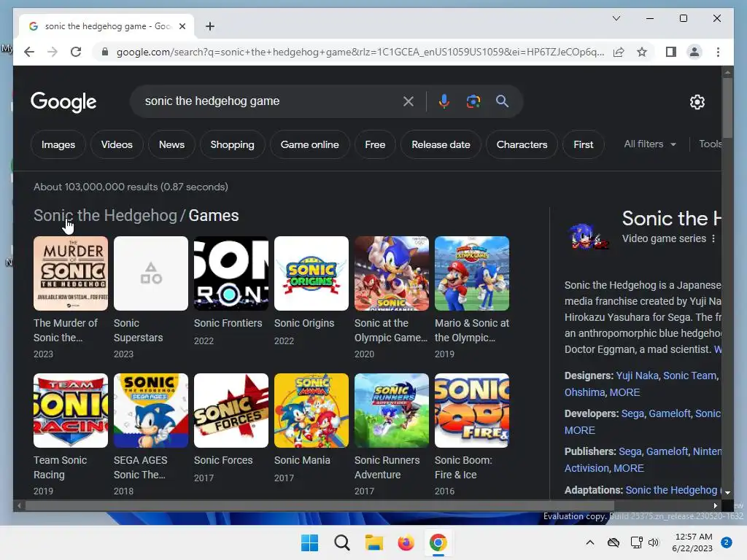Close the sonic the hedgehog game tab
Viewport: 747px width, 560px height.
click(x=182, y=26)
